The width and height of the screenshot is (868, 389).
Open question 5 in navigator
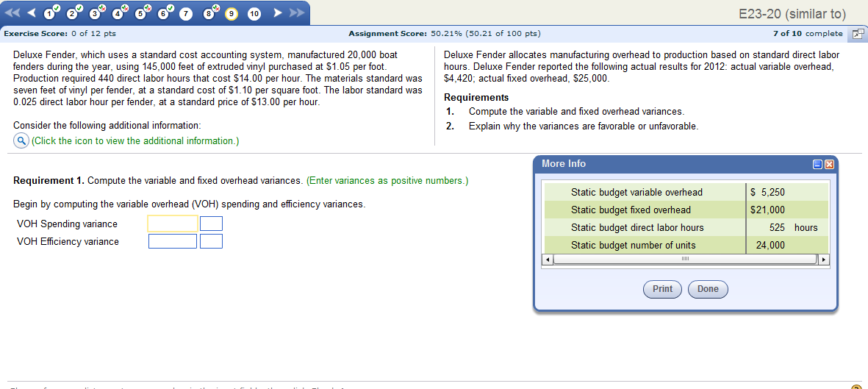pyautogui.click(x=142, y=13)
